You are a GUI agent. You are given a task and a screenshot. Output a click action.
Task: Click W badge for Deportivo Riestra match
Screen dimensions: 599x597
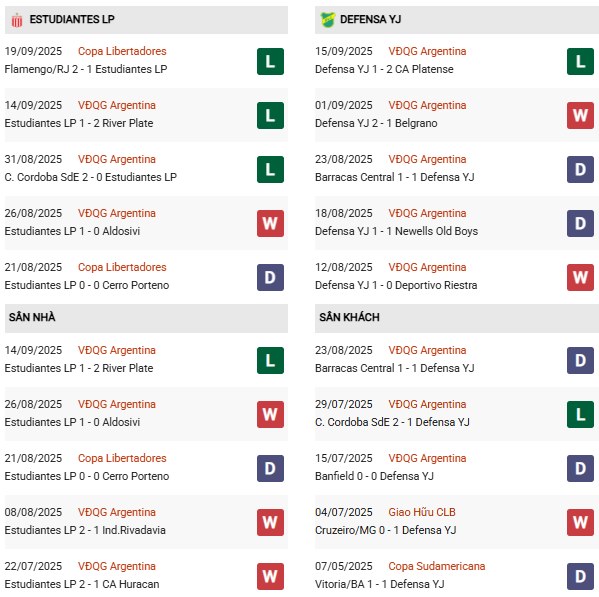[580, 277]
